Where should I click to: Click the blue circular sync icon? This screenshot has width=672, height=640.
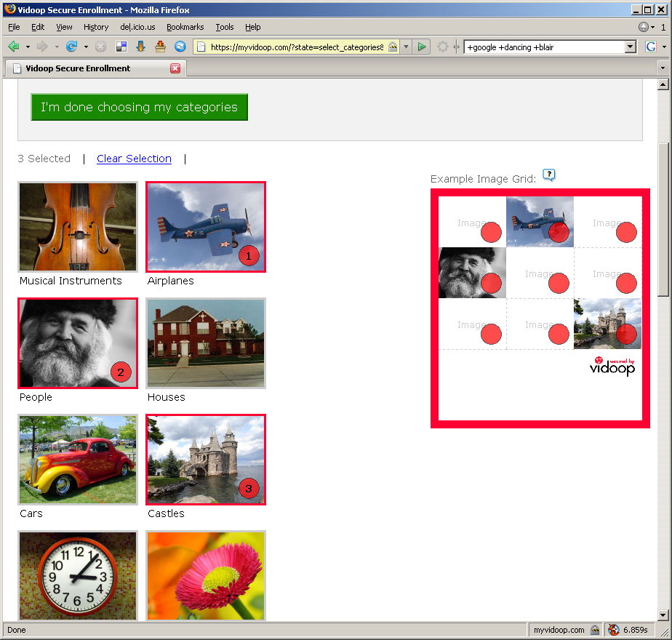coord(180,47)
